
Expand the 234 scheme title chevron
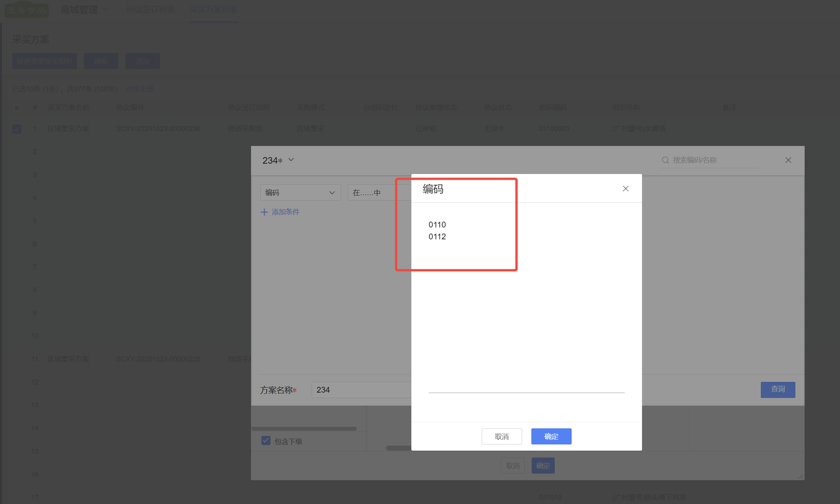tap(291, 160)
